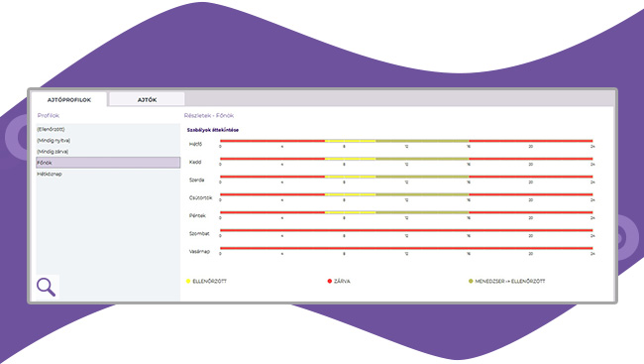Viewport: 644px width, 364px height.
Task: Click the yellow ELLENŐRZÖTT legend dot
Action: coord(188,281)
